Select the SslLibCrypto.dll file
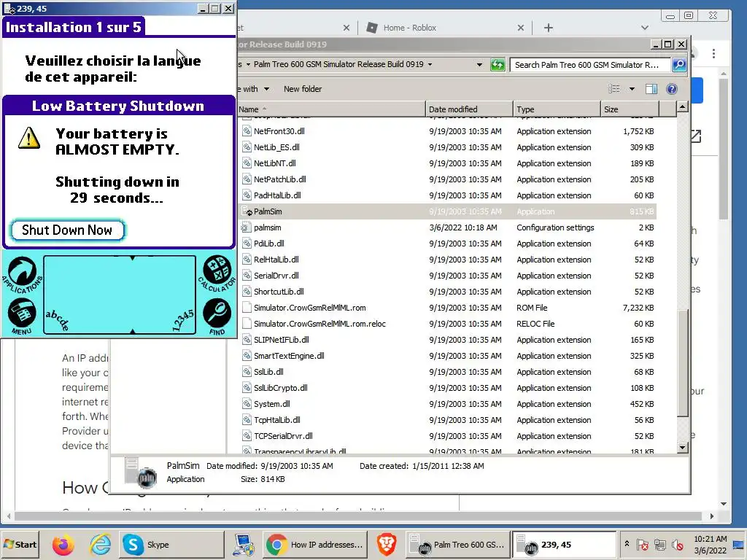The image size is (747, 560). coord(280,388)
